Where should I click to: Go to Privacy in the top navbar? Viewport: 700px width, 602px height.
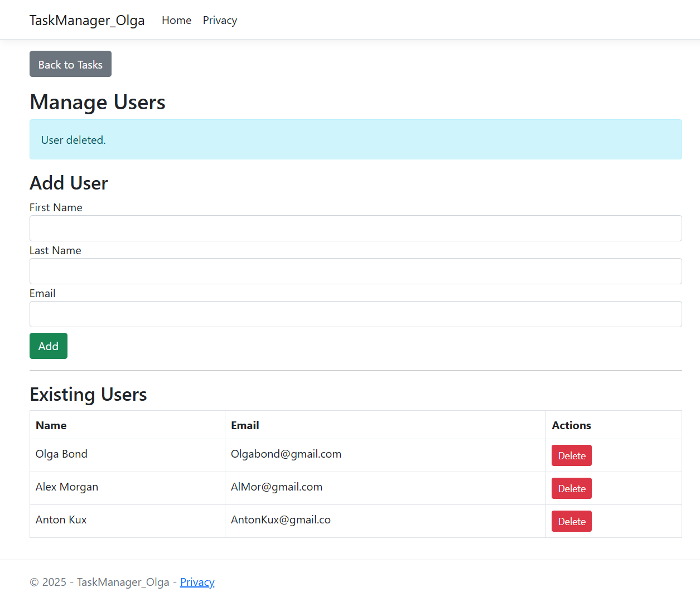pos(220,21)
